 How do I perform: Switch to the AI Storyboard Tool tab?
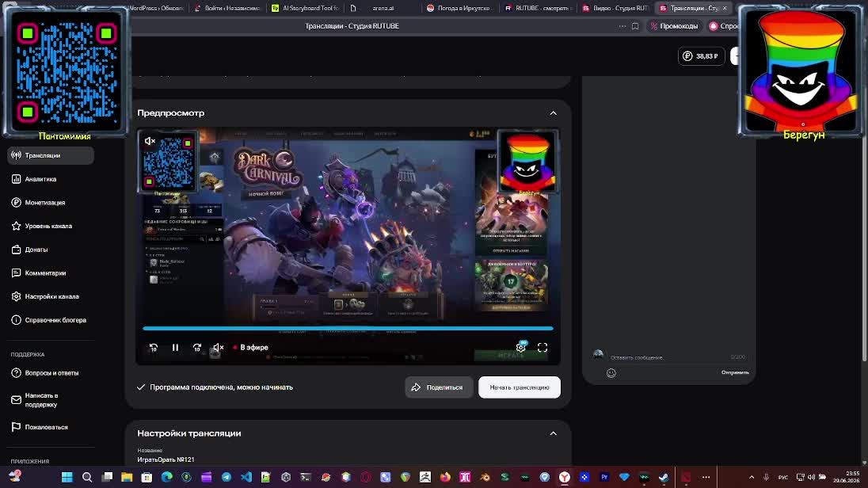[306, 8]
